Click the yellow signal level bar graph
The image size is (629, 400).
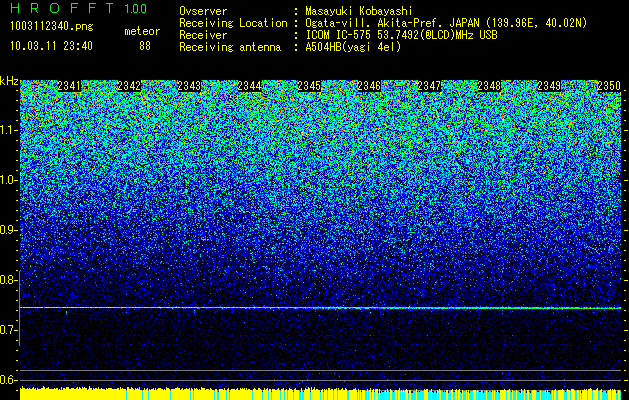point(320,394)
